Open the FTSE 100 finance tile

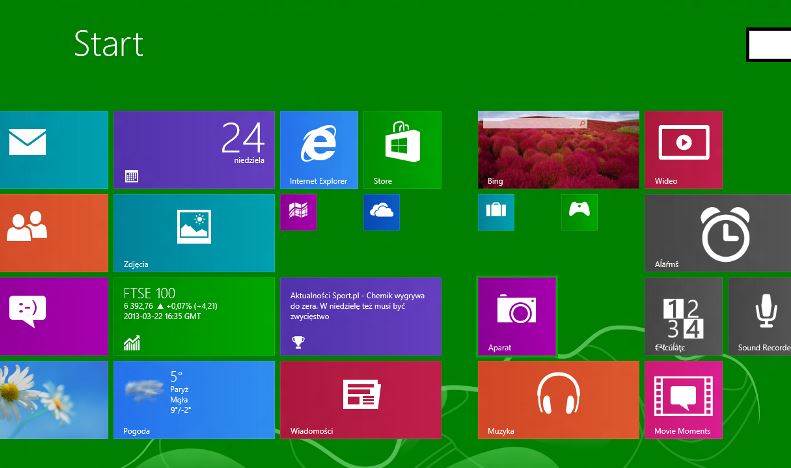coord(194,316)
